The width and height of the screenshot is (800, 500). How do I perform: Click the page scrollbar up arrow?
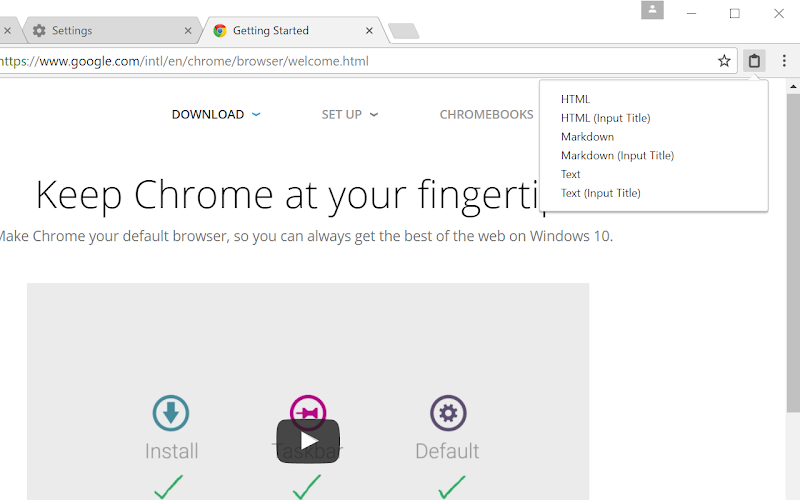(x=793, y=87)
